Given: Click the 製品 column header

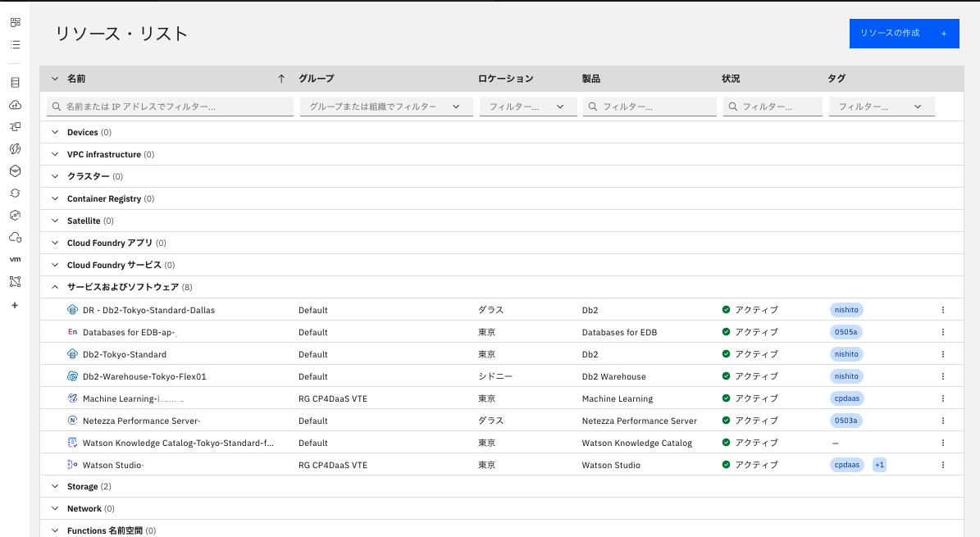Looking at the screenshot, I should pyautogui.click(x=590, y=79).
